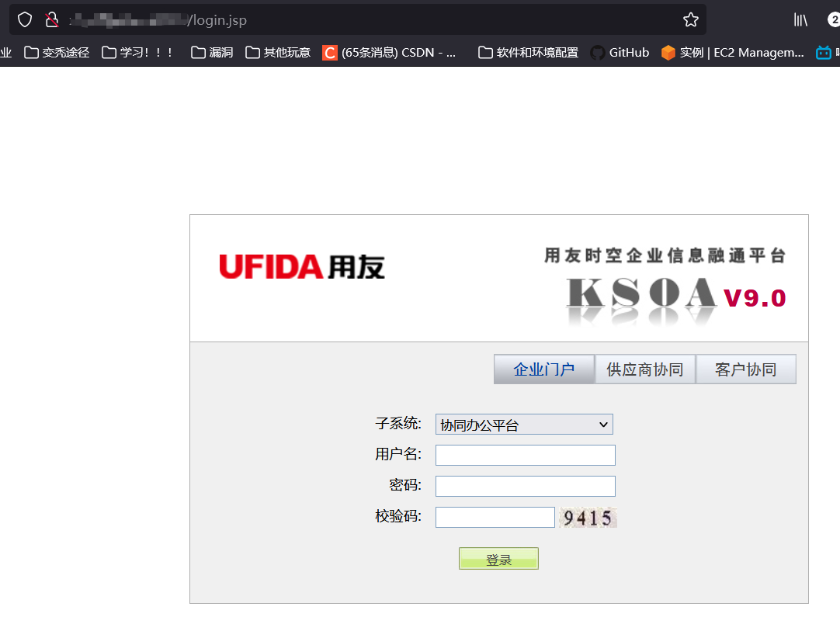The image size is (840, 631).
Task: Bookmark this page with star icon
Action: click(x=690, y=19)
